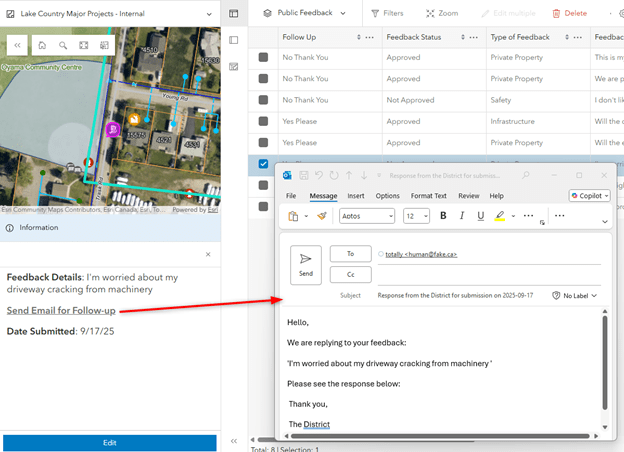Select the first No Thank You row checkbox
Viewport: 624px width, 452px height.
pyautogui.click(x=263, y=57)
